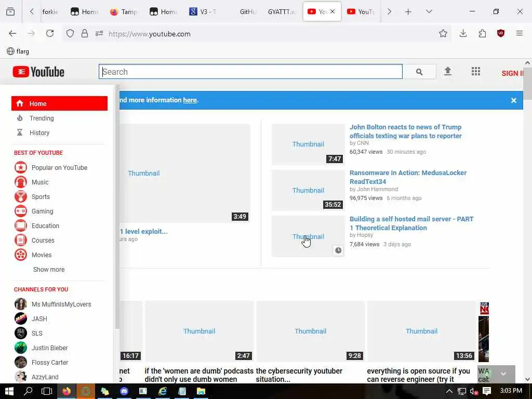Click Watch Later clock on mail server thumbnail
532x399 pixels.
click(338, 250)
